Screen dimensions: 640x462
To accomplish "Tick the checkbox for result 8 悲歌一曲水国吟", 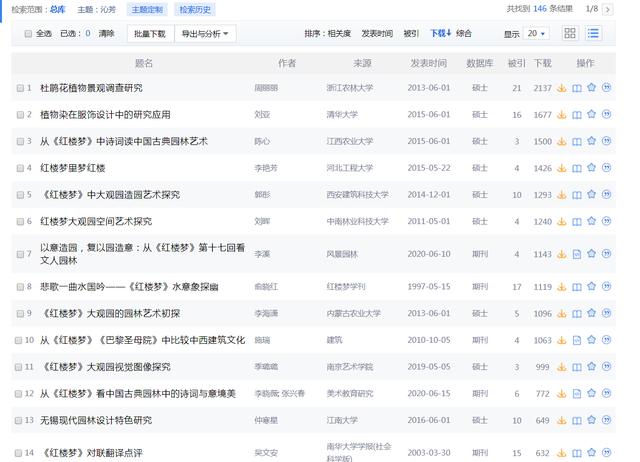I will click(x=20, y=287).
